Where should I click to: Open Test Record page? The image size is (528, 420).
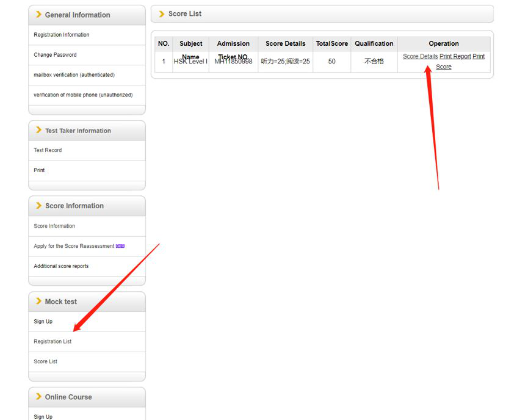tap(48, 150)
